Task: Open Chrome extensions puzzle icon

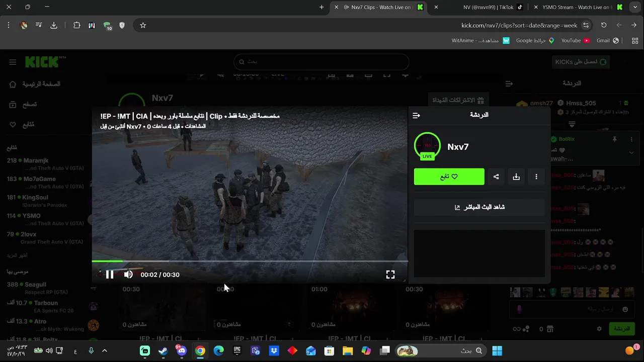Action: pyautogui.click(x=76, y=25)
